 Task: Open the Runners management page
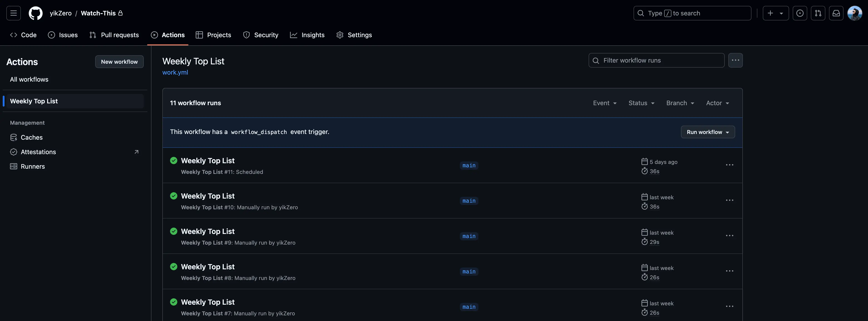tap(33, 166)
